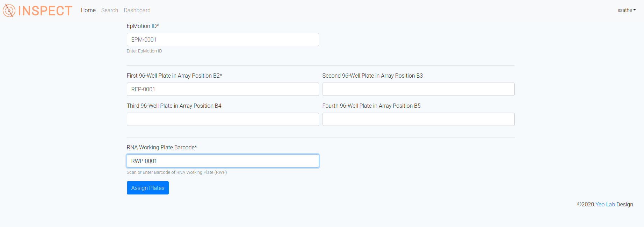The width and height of the screenshot is (644, 227).
Task: Click the "Second 96-Well Plate" field label
Action: [372, 76]
